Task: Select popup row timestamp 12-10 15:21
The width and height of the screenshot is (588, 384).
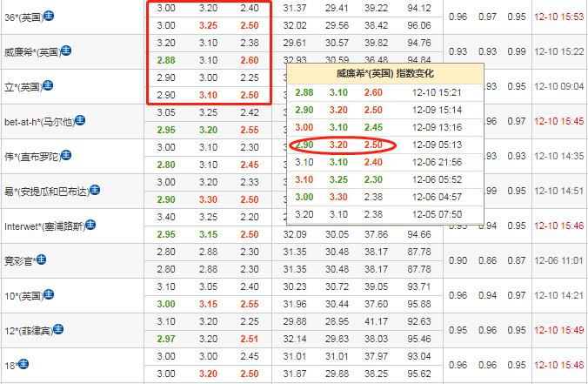Action: pyautogui.click(x=437, y=92)
